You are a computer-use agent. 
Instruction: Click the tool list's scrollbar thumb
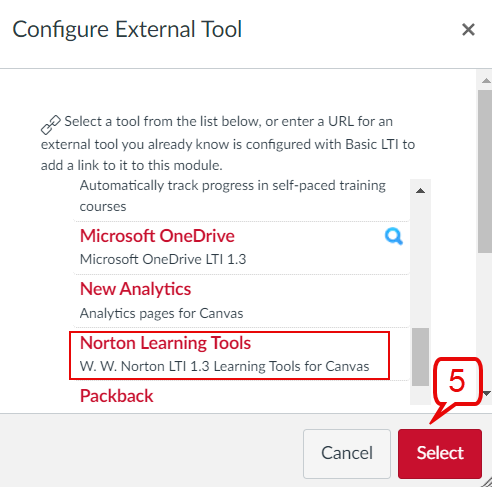[420, 357]
